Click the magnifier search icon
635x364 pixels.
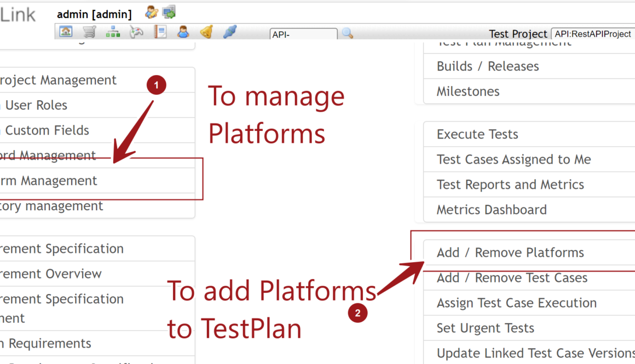pyautogui.click(x=347, y=33)
